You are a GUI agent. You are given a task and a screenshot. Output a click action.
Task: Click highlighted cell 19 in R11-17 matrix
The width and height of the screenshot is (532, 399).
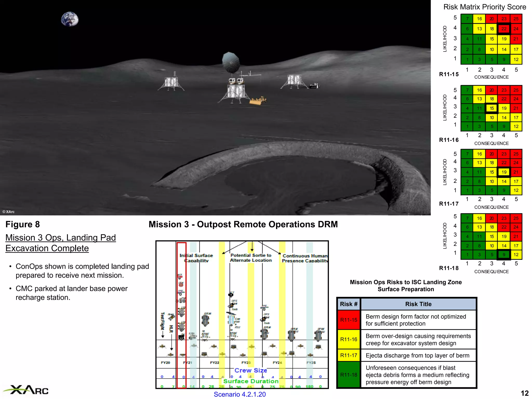coord(504,172)
